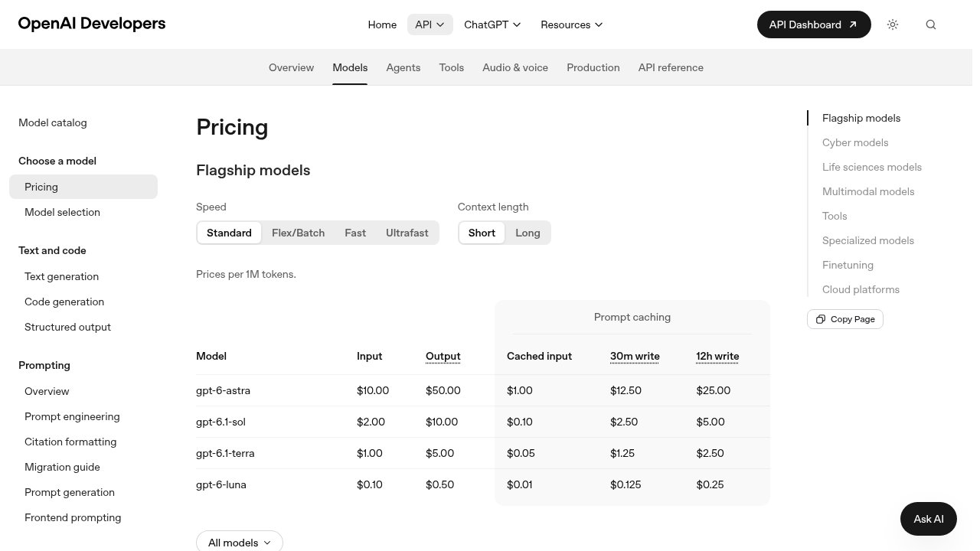This screenshot has width=980, height=551.
Task: Click the gpt-6-astra model name
Action: point(223,390)
